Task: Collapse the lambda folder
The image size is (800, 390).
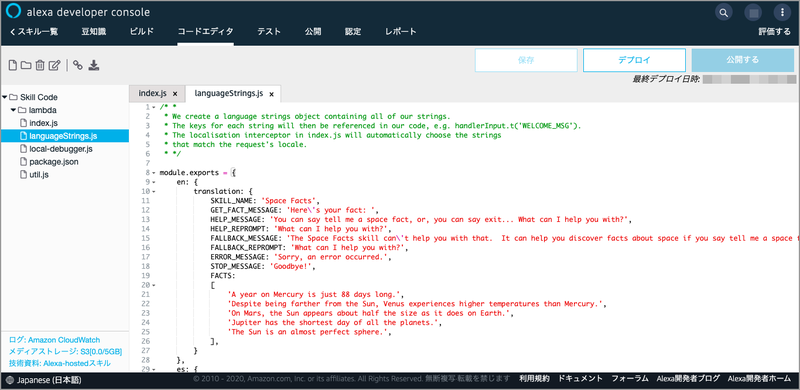Action: tap(13, 110)
